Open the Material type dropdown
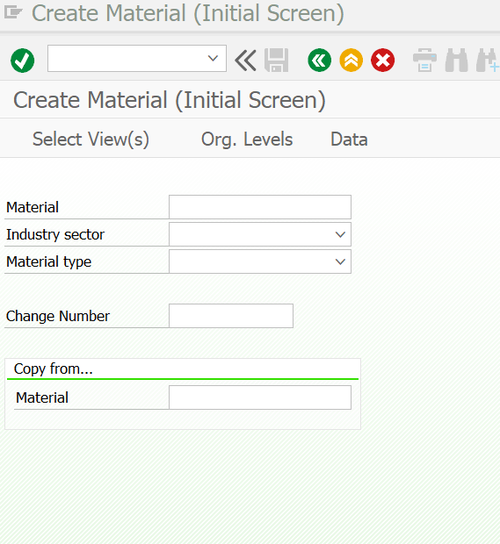This screenshot has height=544, width=500. 340,262
